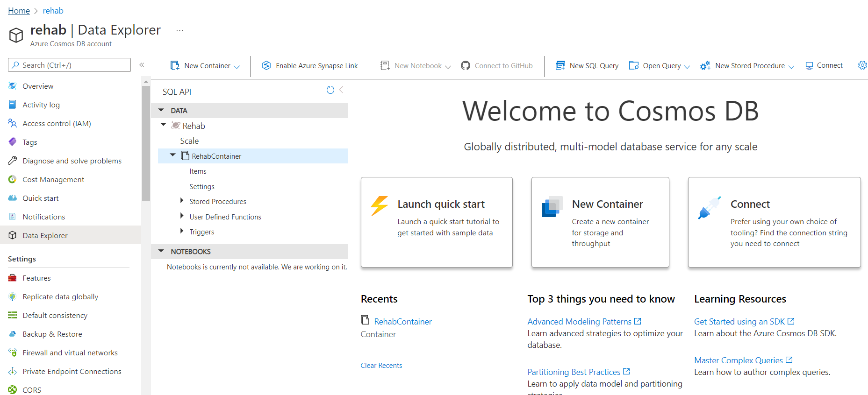Screen dimensions: 868x395
Task: Open the Tags menu item
Action: coord(30,142)
